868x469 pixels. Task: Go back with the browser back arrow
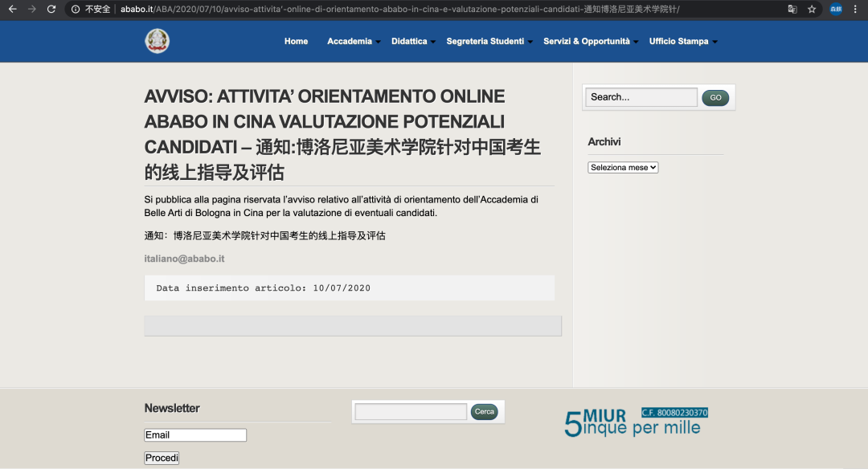tap(12, 9)
